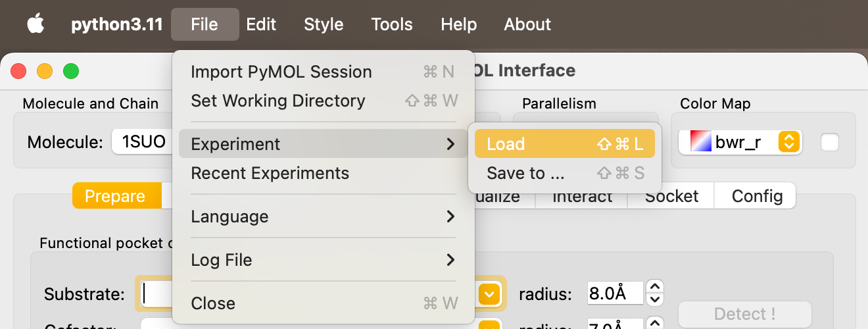Open the Tools menu
Viewport: 868px width, 329px height.
[x=392, y=24]
